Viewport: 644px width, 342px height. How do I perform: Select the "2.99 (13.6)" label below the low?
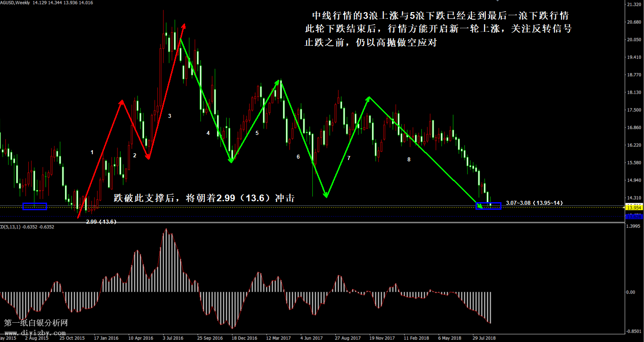101,221
